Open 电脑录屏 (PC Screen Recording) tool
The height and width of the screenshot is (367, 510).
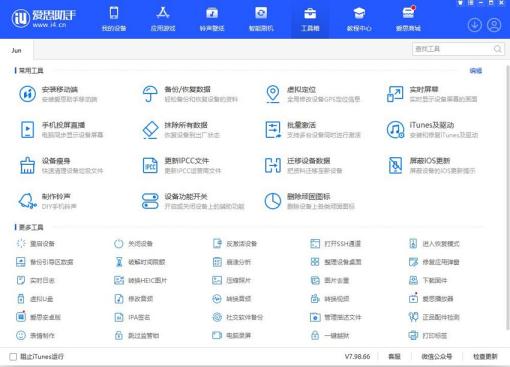(232, 335)
